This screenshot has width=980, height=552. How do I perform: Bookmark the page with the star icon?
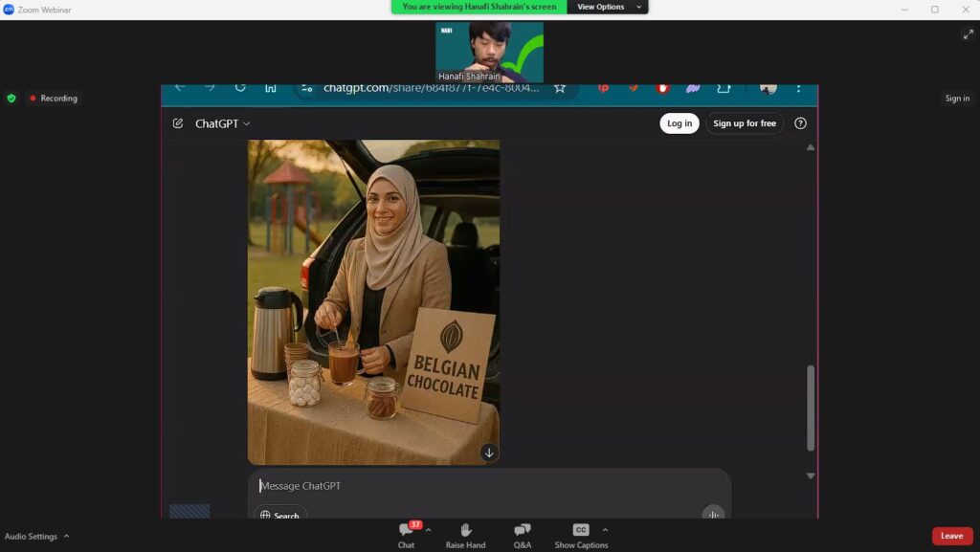[560, 88]
